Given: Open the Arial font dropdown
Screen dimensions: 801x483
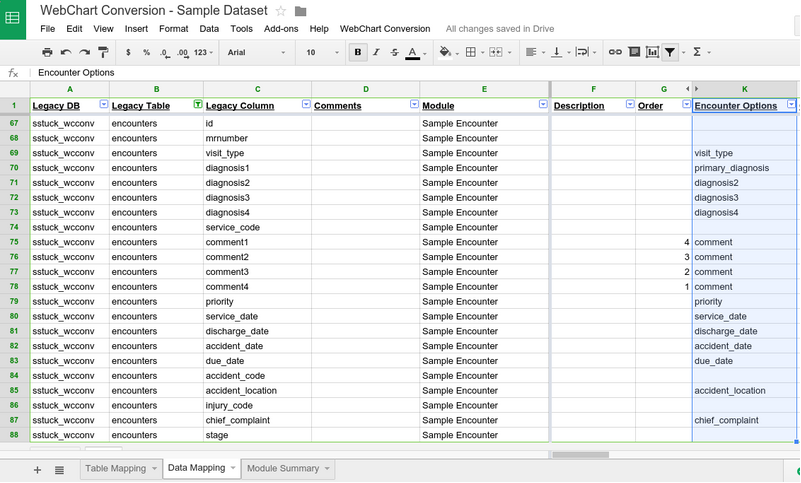Looking at the screenshot, I should point(256,52).
